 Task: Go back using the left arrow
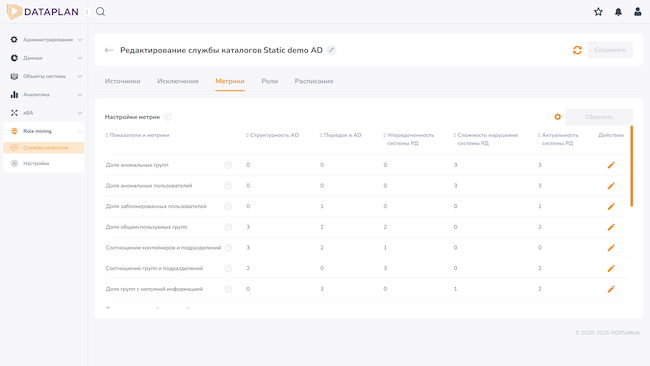(x=109, y=50)
